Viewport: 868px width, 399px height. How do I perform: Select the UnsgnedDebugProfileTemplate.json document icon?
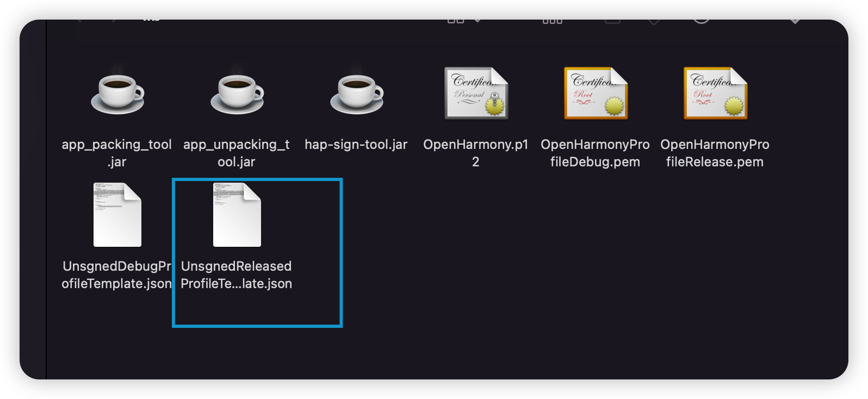[x=117, y=215]
